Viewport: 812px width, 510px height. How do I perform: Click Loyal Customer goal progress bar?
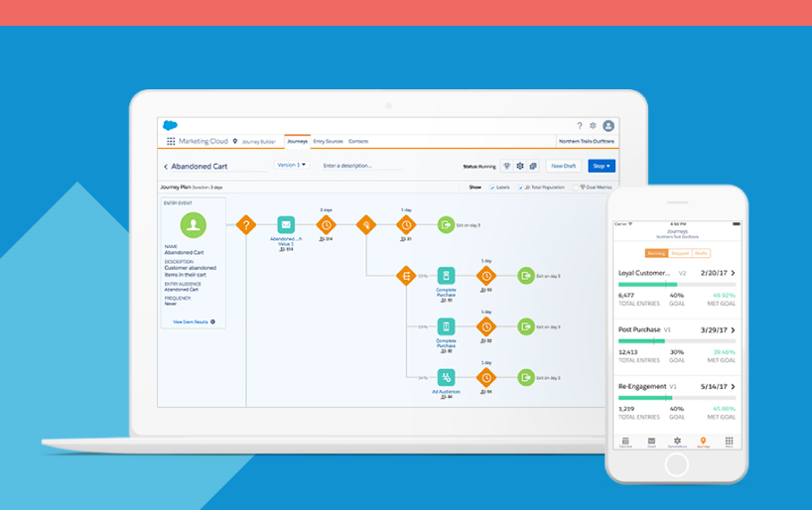[x=677, y=284]
